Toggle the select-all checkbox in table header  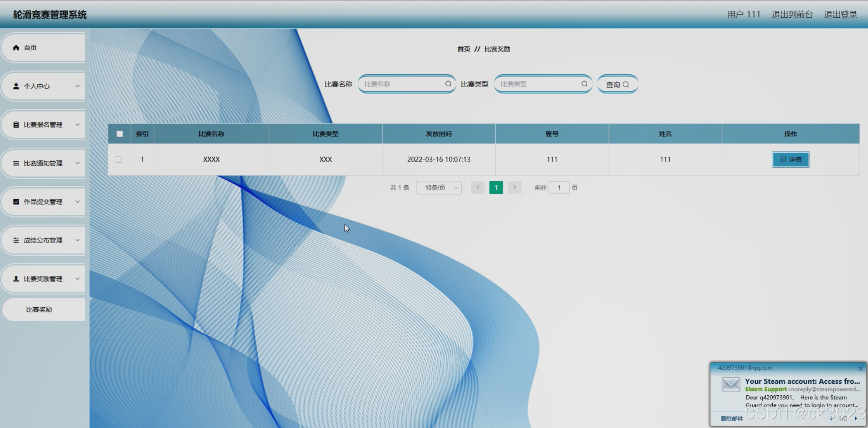pyautogui.click(x=119, y=134)
